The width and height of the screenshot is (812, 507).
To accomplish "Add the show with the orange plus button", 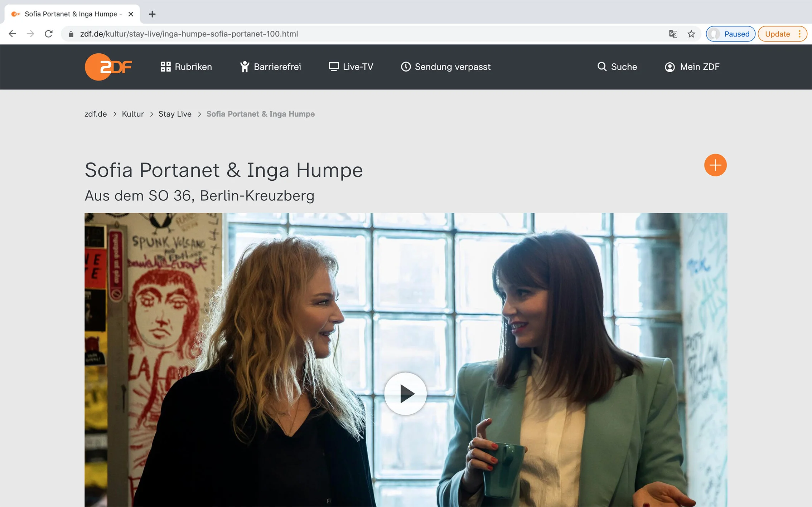I will pos(715,165).
